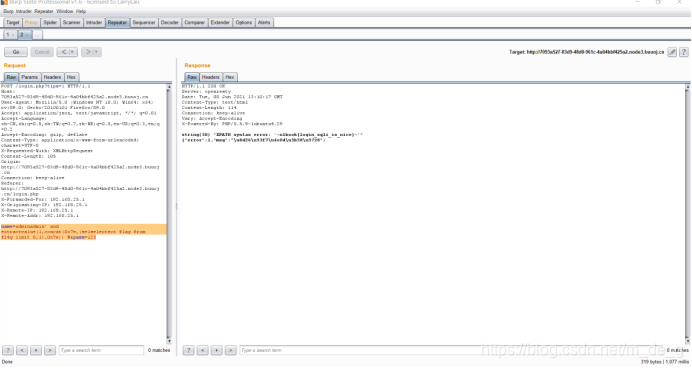Open the Help menu

coord(81,11)
